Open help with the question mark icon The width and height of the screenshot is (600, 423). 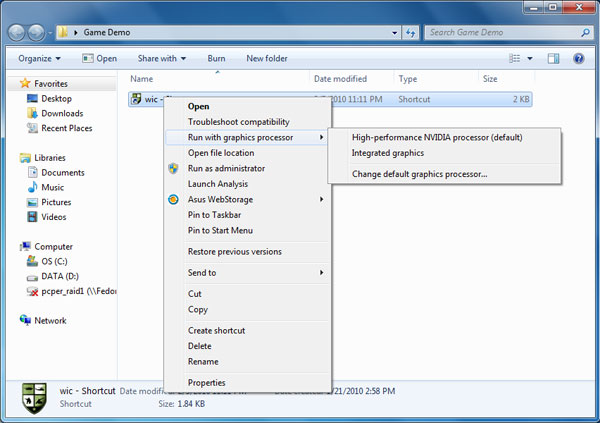[x=579, y=59]
